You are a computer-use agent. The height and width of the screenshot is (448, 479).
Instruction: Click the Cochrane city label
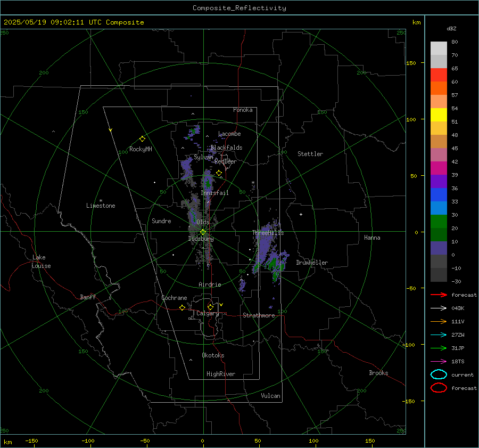coord(174,298)
